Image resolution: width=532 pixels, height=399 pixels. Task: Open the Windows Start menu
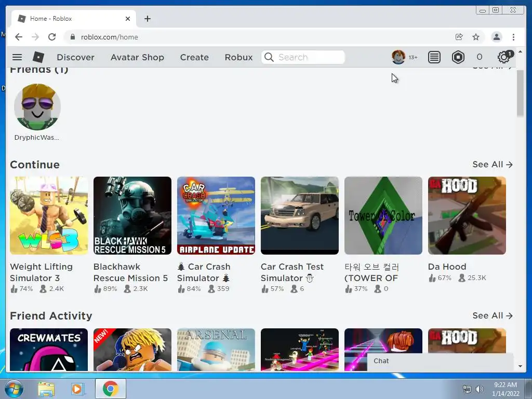(14, 389)
